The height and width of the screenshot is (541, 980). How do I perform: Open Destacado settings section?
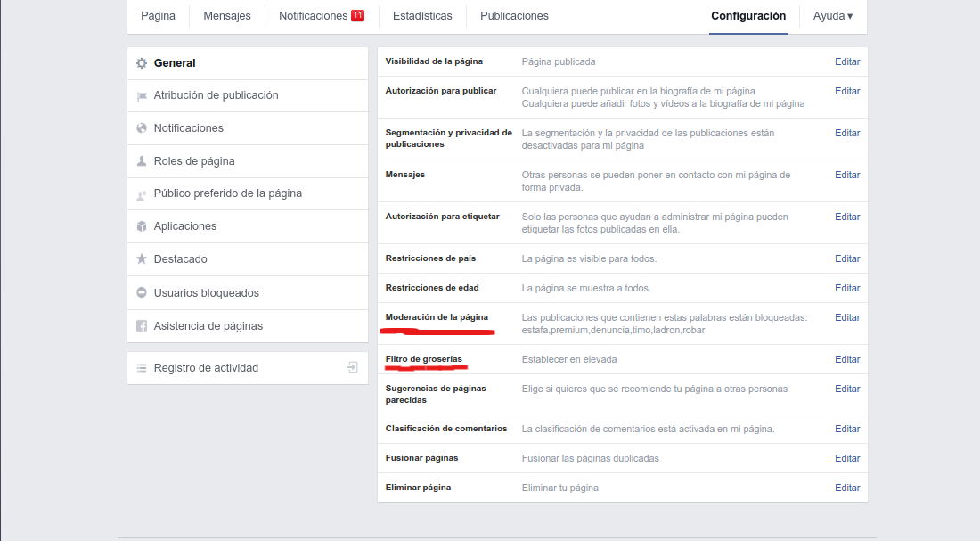click(x=248, y=259)
